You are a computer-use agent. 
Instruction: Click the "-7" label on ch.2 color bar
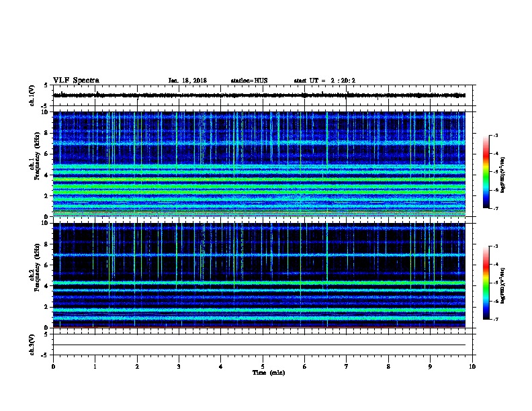point(495,319)
